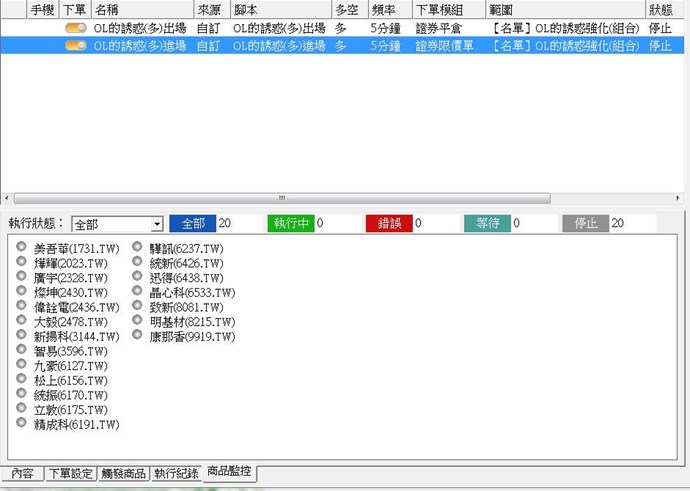This screenshot has width=690, height=491.
Task: Click status icon beside 九豪(6127.TW)
Action: [x=22, y=365]
